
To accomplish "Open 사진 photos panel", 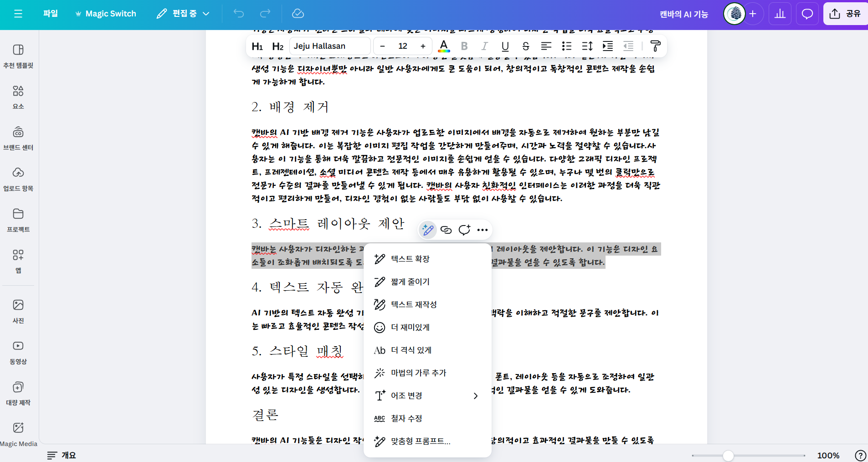I will (18, 312).
